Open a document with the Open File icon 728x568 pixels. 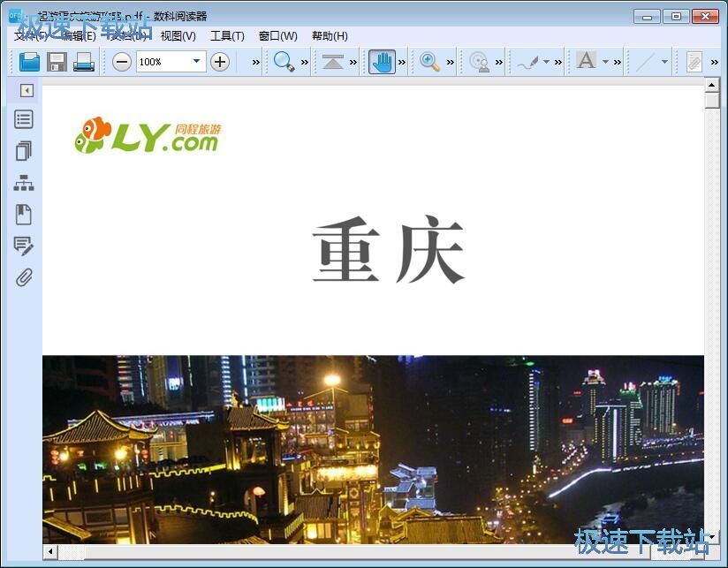click(30, 62)
